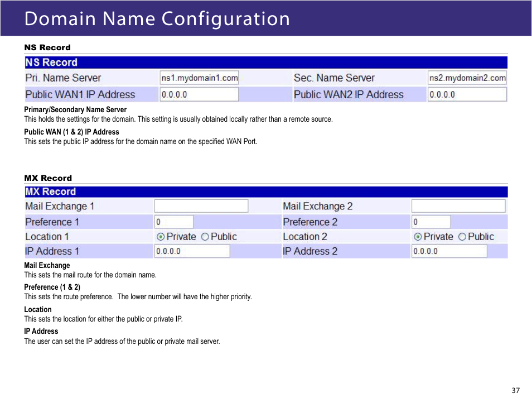Click the Pri. Name Server input field
Image resolution: width=532 pixels, height=412 pixels.
(x=199, y=78)
